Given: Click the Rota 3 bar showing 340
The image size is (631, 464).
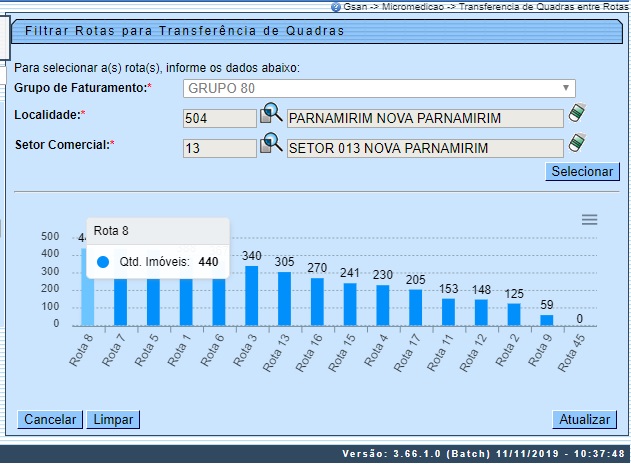Looking at the screenshot, I should (252, 296).
